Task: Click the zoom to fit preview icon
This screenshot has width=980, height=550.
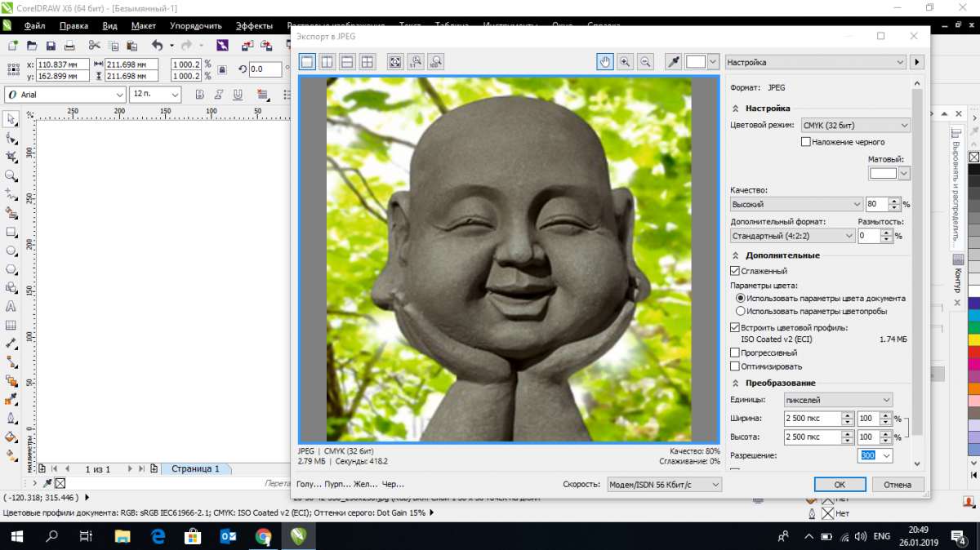Action: (395, 62)
